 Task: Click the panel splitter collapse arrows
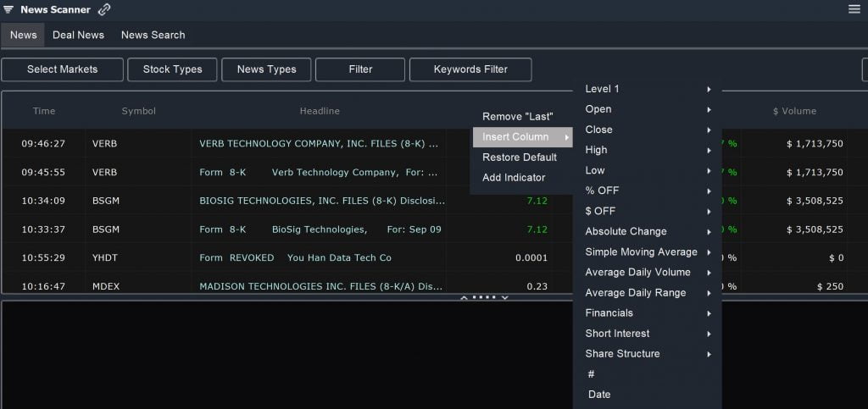[484, 297]
